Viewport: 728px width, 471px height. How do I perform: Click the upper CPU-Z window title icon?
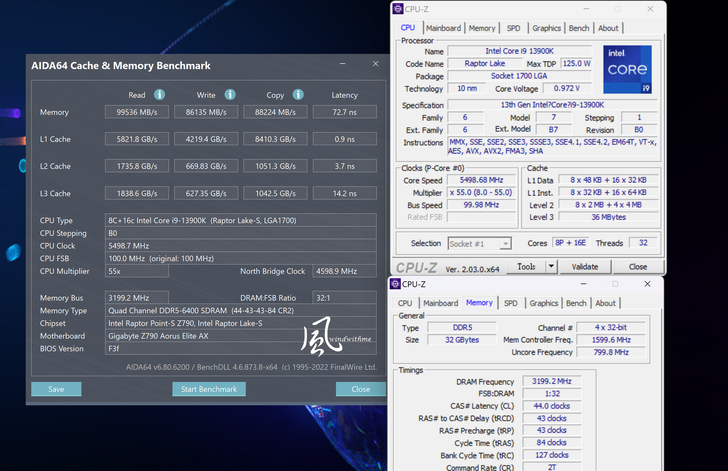tap(400, 10)
